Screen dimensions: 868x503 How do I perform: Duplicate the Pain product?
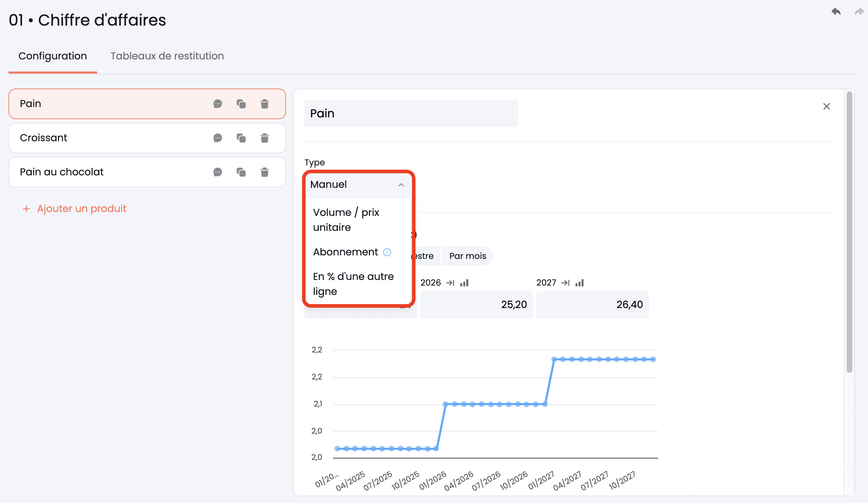tap(241, 104)
